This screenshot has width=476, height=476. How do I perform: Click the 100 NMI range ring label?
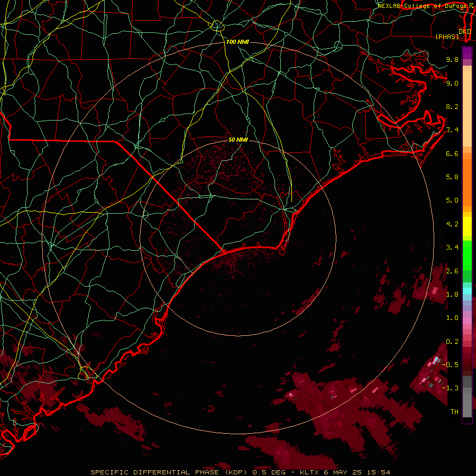click(x=237, y=42)
